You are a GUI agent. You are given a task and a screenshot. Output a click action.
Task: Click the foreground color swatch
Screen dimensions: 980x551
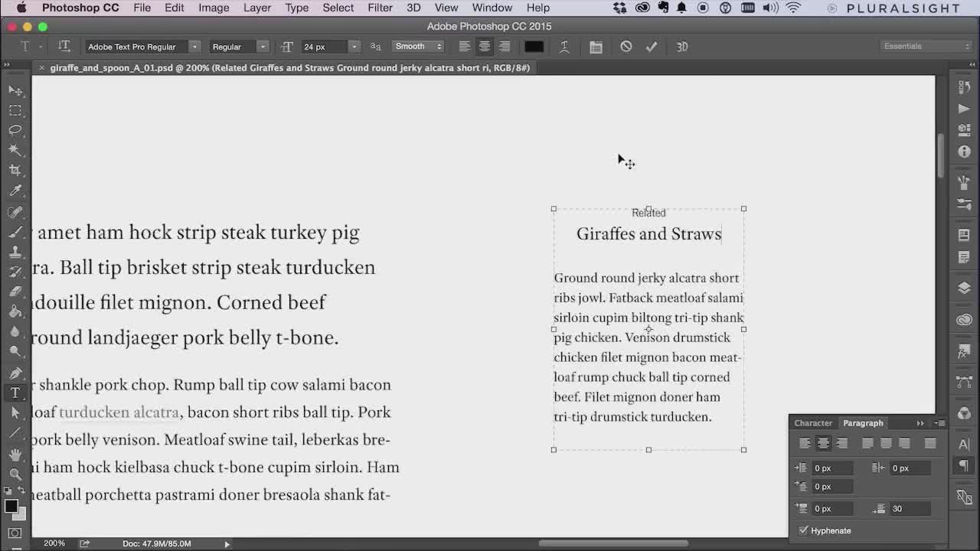(x=11, y=506)
